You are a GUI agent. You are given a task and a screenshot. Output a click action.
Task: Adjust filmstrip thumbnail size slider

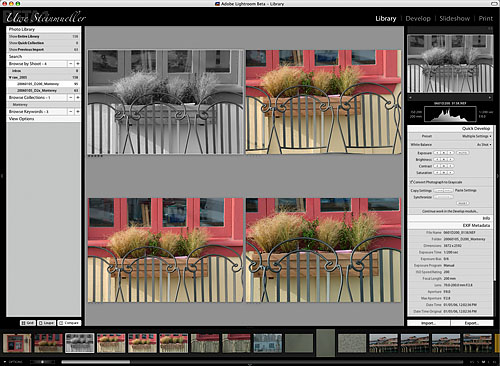42,362
